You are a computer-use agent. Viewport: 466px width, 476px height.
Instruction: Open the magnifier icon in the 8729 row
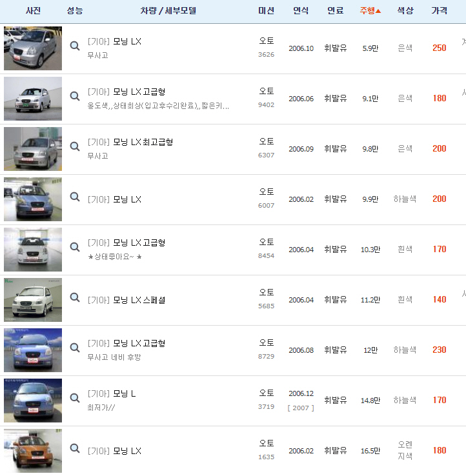75,348
